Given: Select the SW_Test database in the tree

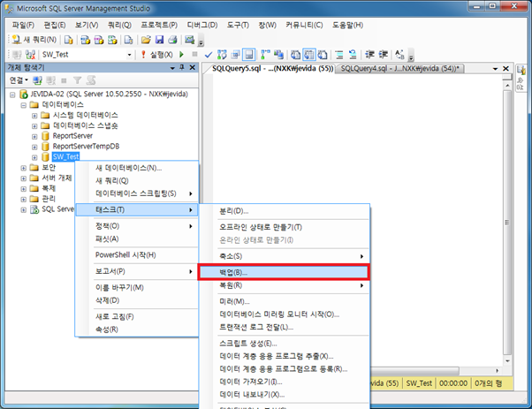Looking at the screenshot, I should click(65, 156).
